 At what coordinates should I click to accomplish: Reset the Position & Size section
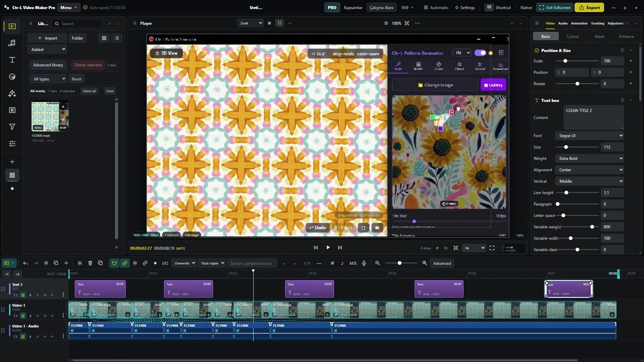623,51
